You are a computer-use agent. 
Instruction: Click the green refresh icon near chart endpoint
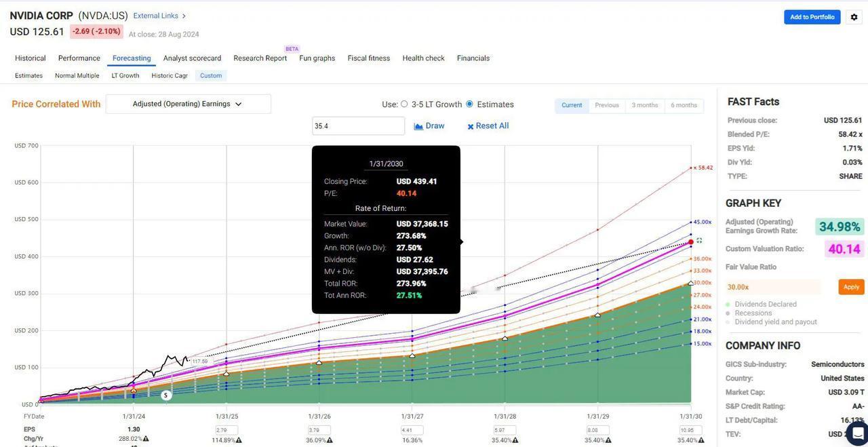point(699,240)
